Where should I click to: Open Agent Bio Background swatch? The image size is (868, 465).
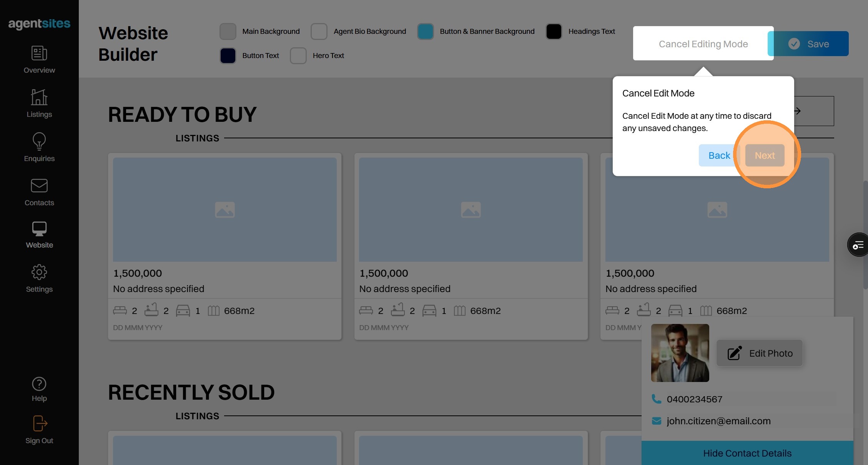pos(319,32)
